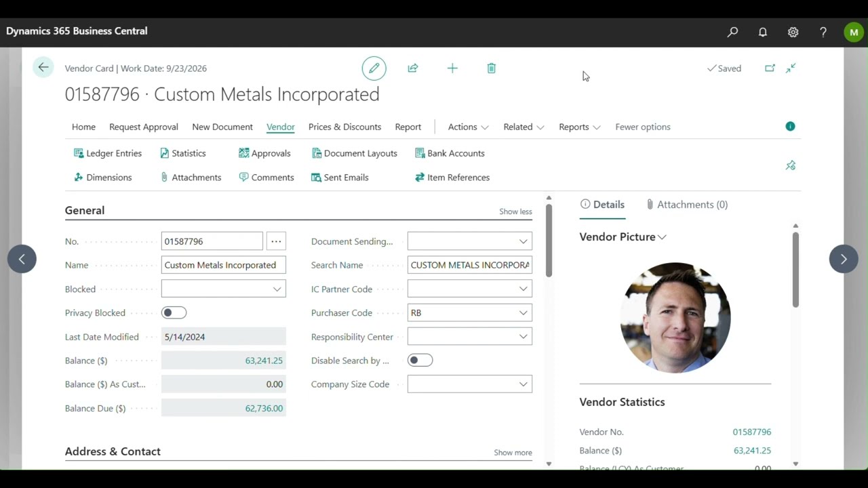Switch to the Details tab
Image resolution: width=868 pixels, height=488 pixels.
(x=602, y=205)
